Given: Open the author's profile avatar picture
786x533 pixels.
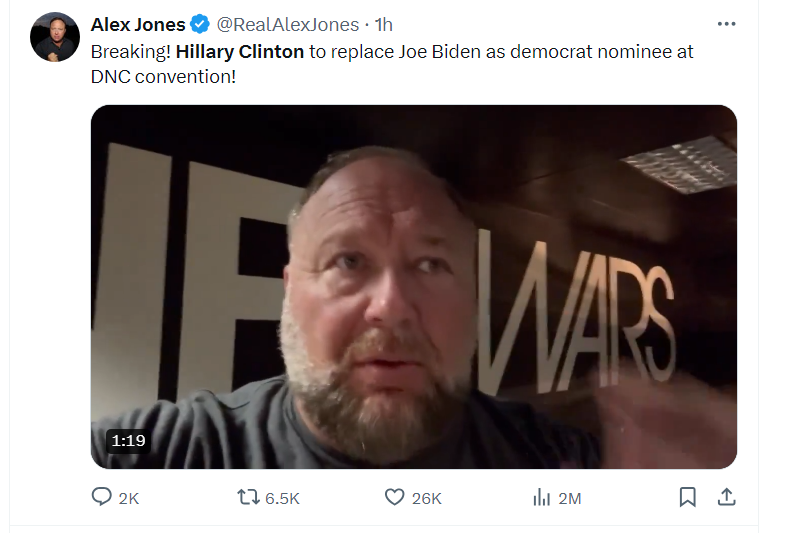Looking at the screenshot, I should [55, 37].
